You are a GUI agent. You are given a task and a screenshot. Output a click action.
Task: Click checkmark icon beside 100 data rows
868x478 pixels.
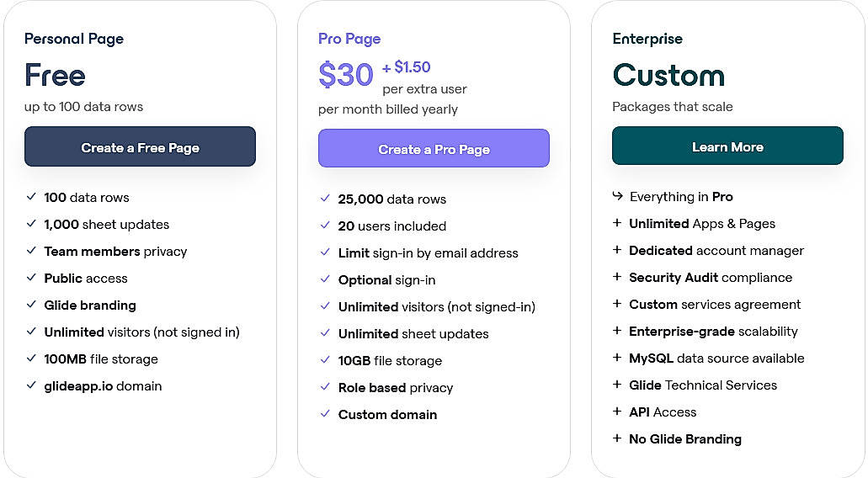31,197
